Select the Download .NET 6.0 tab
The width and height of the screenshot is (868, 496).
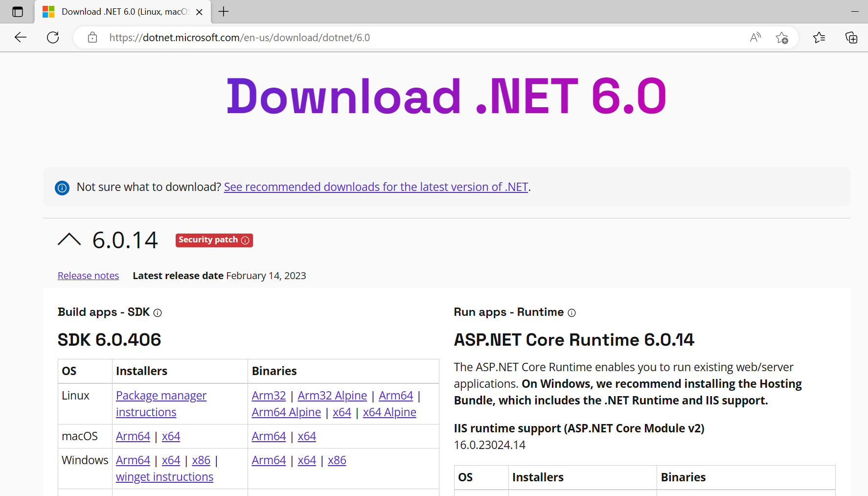(123, 12)
